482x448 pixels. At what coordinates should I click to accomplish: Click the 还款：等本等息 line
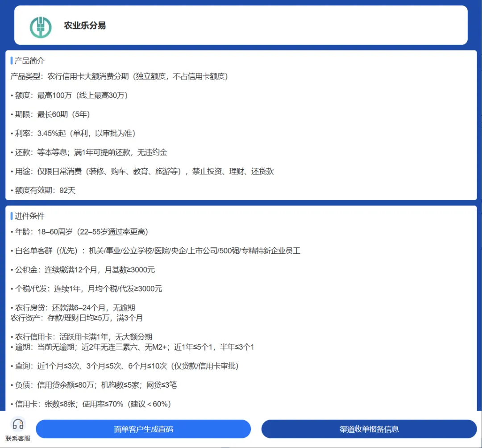tap(89, 152)
